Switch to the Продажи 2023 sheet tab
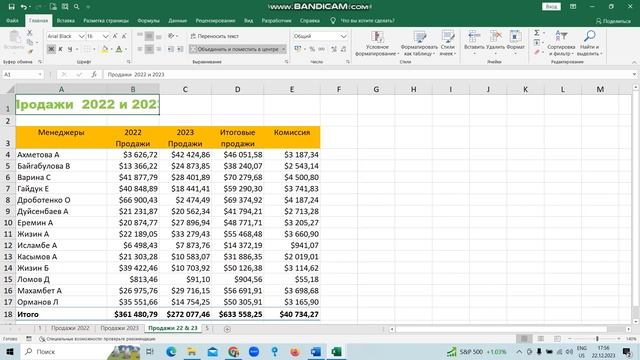The height and width of the screenshot is (360, 640). 120,328
